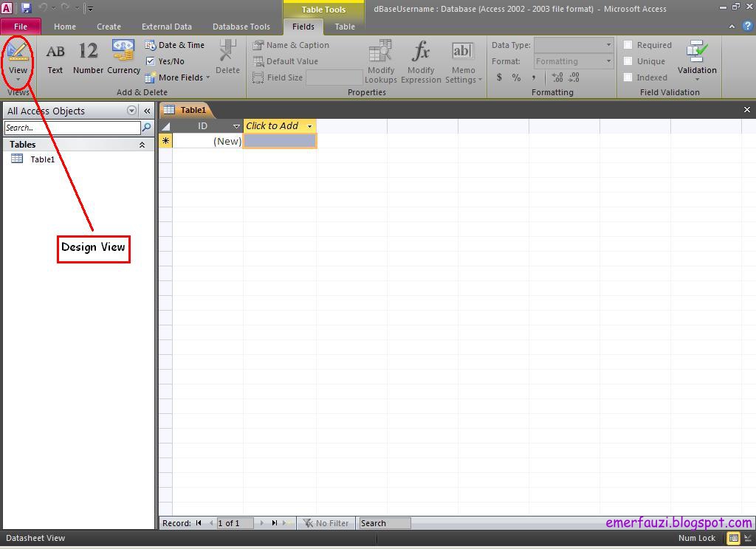Switch to the Create tab

coord(109,27)
